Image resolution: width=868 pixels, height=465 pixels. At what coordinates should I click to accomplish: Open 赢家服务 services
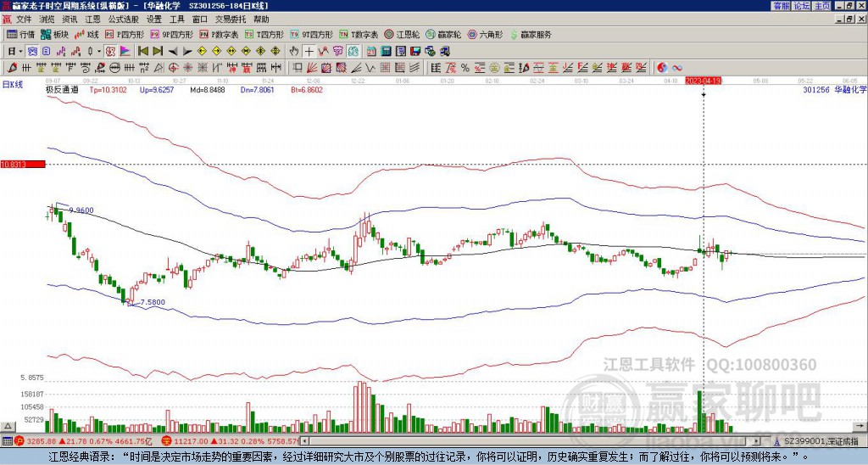point(531,34)
